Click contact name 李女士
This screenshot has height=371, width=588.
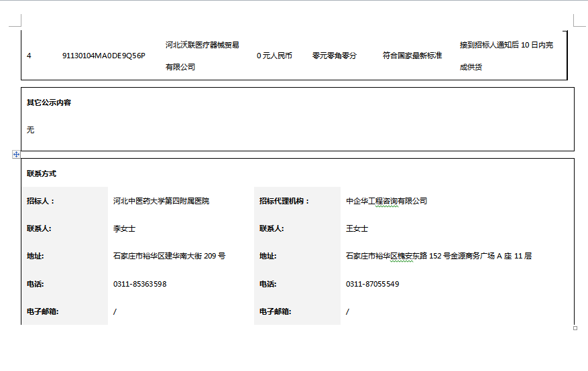pyautogui.click(x=124, y=228)
